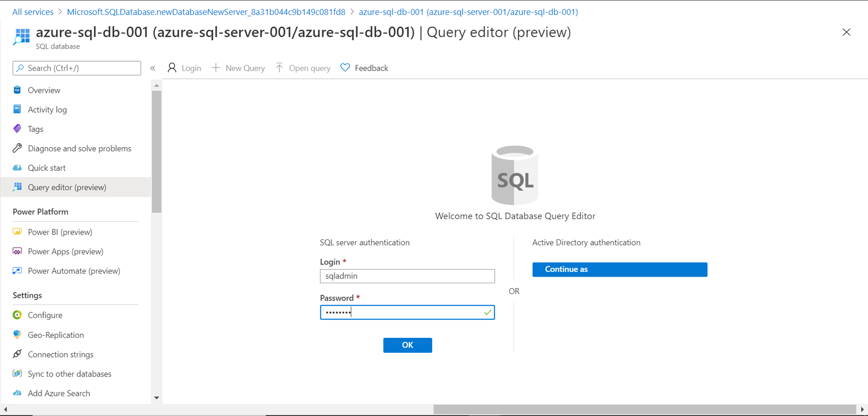868x416 pixels.
Task: Click the Connection strings plug icon
Action: [x=17, y=354]
